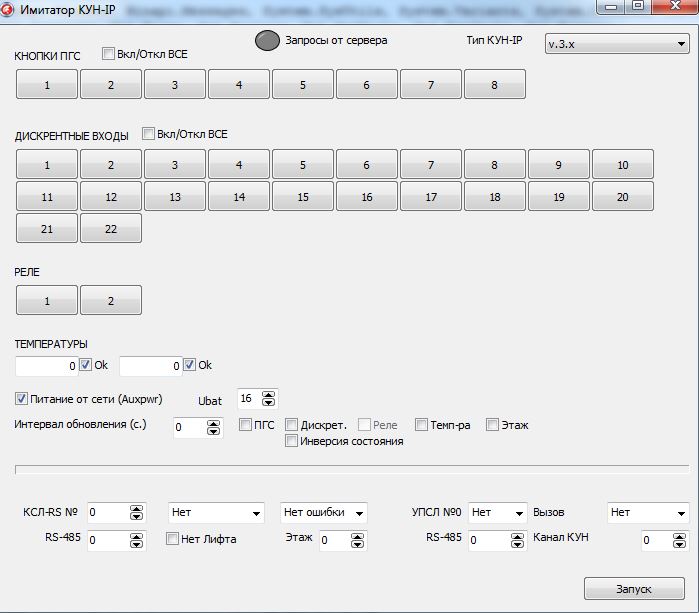Image resolution: width=699 pixels, height=613 pixels.
Task: Click the gray server requests indicator circle
Action: (x=267, y=41)
